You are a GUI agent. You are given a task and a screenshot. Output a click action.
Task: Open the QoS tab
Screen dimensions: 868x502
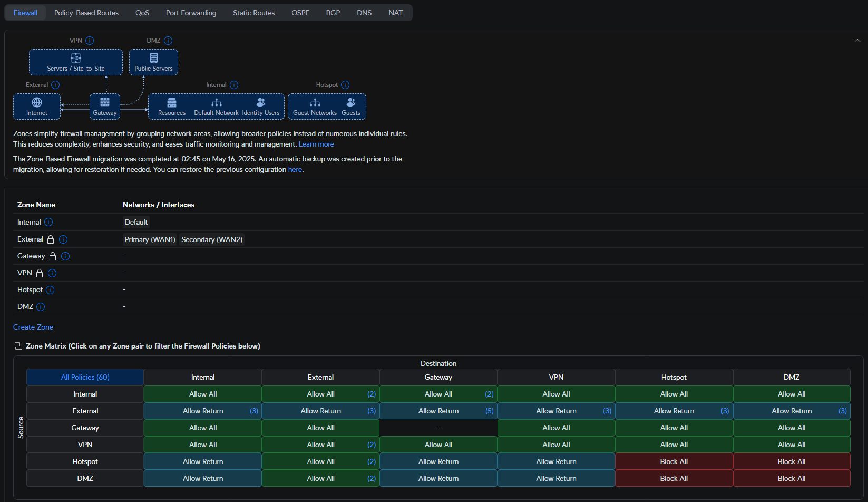pos(142,13)
